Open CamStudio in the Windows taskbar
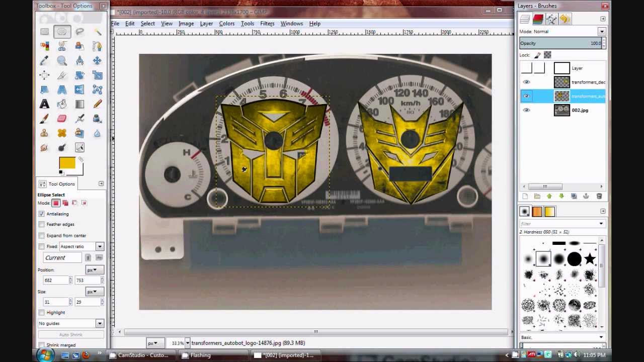 pos(140,355)
